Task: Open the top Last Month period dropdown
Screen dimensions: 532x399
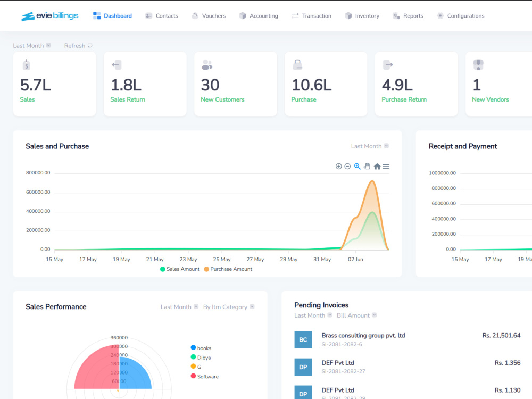Action: 32,45
